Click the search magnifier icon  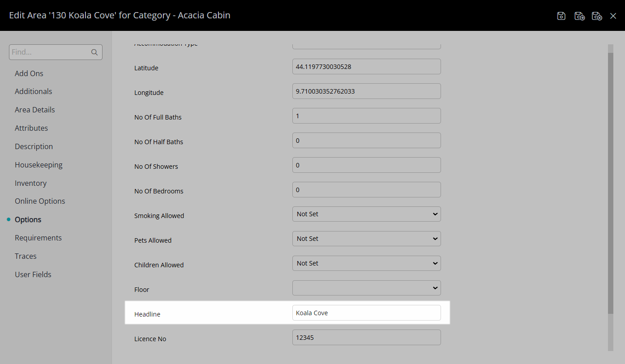tap(94, 52)
